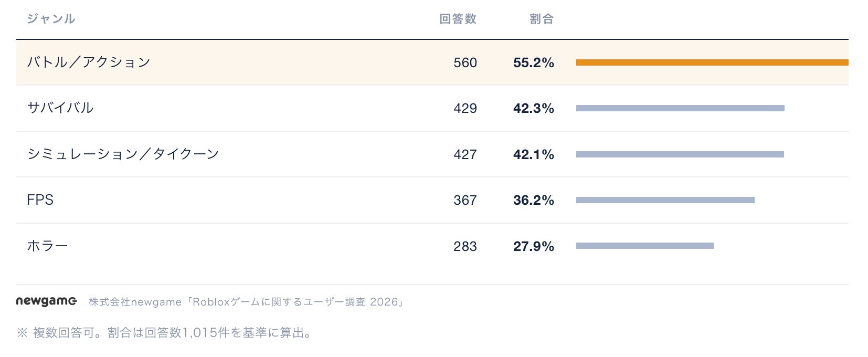
Task: Click the FPS 36.2% bar
Action: pos(665,200)
